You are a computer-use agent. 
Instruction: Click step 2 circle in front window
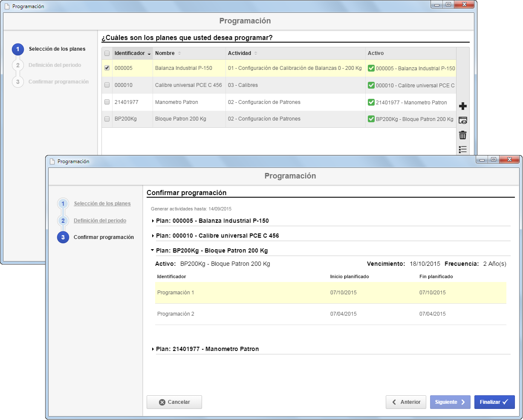point(63,221)
